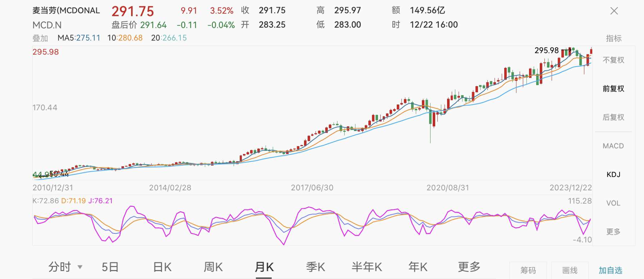Screen dimensions: 644x279
Task: View the 半年K half-year chart
Action: 367,267
